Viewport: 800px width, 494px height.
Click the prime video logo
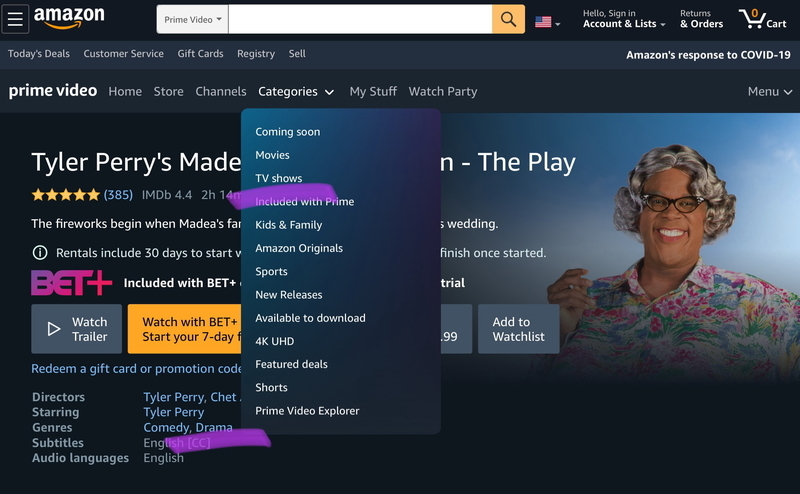pos(53,91)
